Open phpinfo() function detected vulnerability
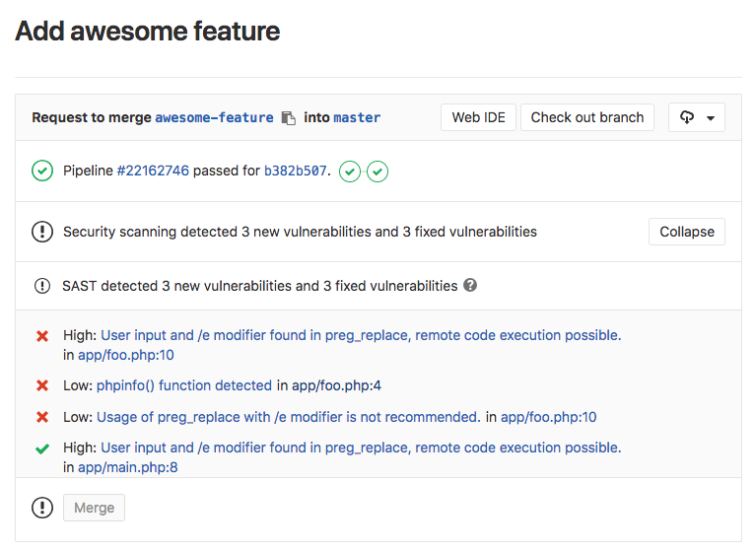Image resolution: width=756 pixels, height=552 pixels. coord(184,385)
